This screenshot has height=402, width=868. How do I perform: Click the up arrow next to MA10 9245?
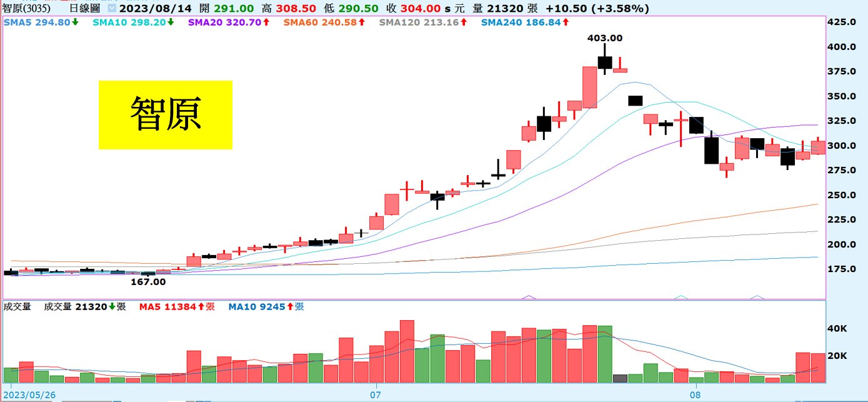(290, 307)
